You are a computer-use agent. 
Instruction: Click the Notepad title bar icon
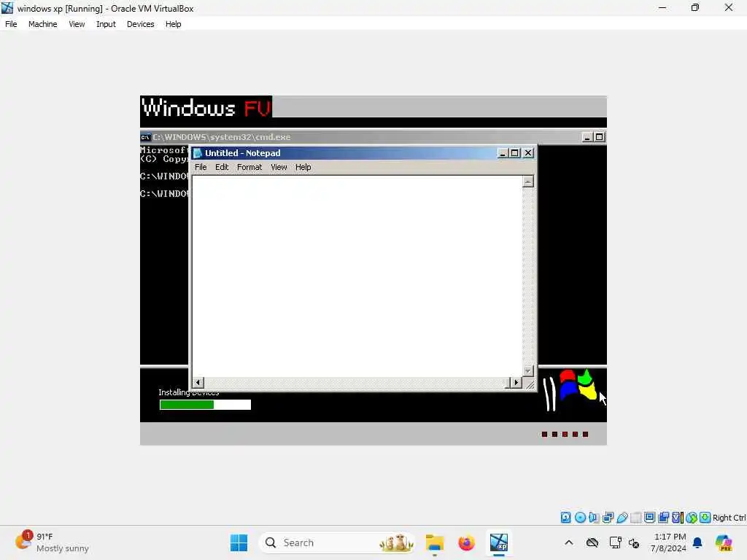point(198,153)
